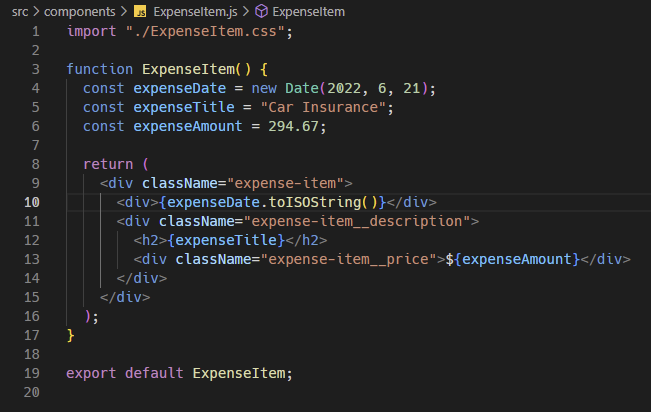Click the {expenseTitle} expression in h2
This screenshot has width=651, height=412.
point(226,240)
